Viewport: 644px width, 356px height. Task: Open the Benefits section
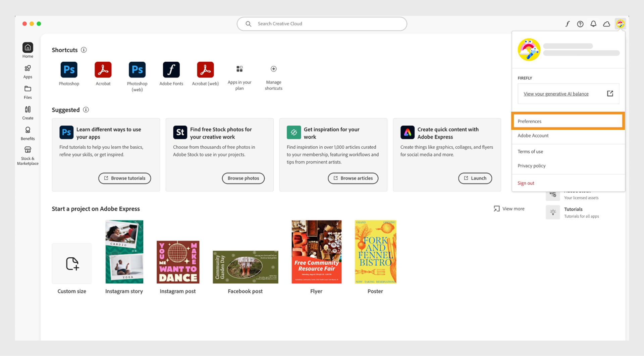pos(28,133)
